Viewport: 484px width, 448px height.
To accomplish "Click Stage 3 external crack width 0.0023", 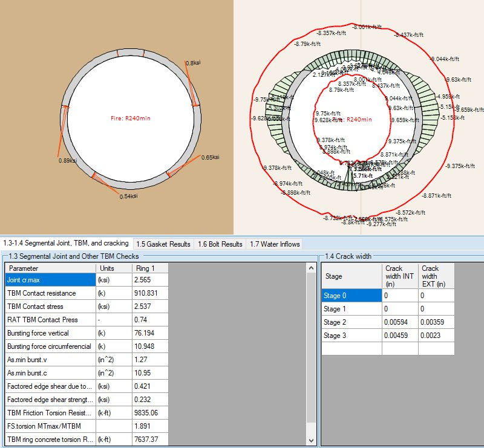I will [436, 336].
